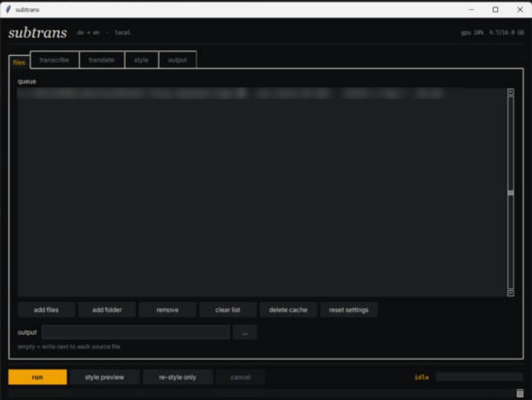Click the remove button
Screen dimensions: 532x400
168,310
